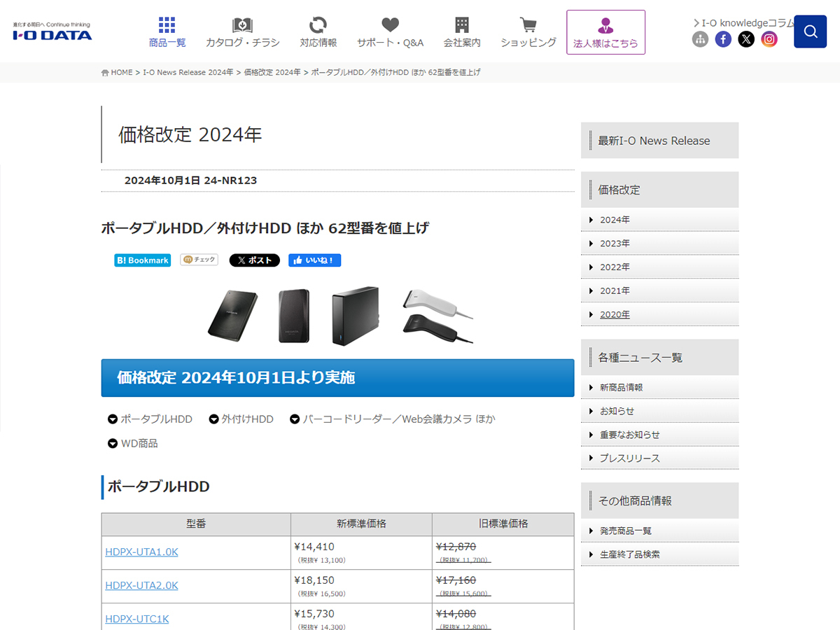The width and height of the screenshot is (840, 630).
Task: Click the 法人様はこちら button
Action: 605,33
